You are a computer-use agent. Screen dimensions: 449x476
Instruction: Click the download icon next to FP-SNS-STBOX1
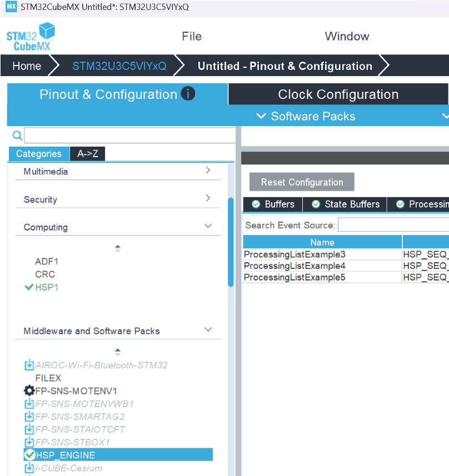[29, 442]
